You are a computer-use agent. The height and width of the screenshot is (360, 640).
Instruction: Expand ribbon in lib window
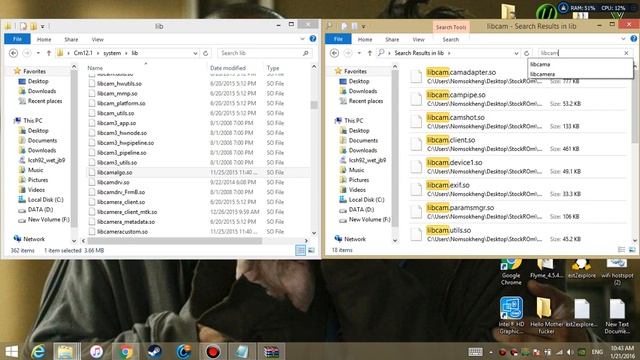pos(302,39)
